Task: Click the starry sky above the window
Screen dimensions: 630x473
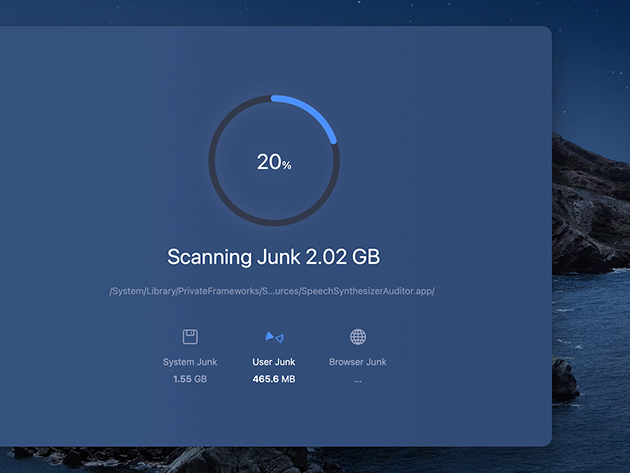Action: click(300, 12)
